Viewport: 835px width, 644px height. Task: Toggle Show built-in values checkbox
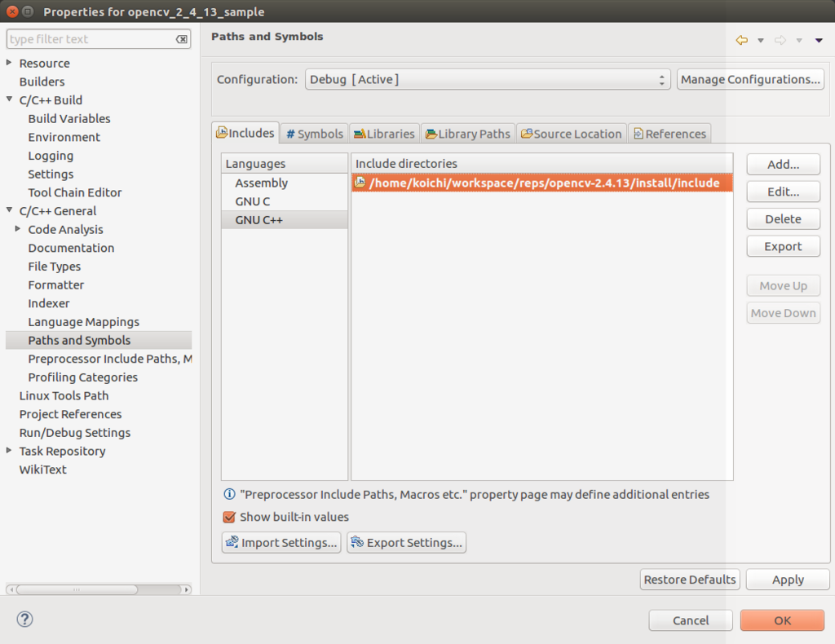pyautogui.click(x=229, y=517)
